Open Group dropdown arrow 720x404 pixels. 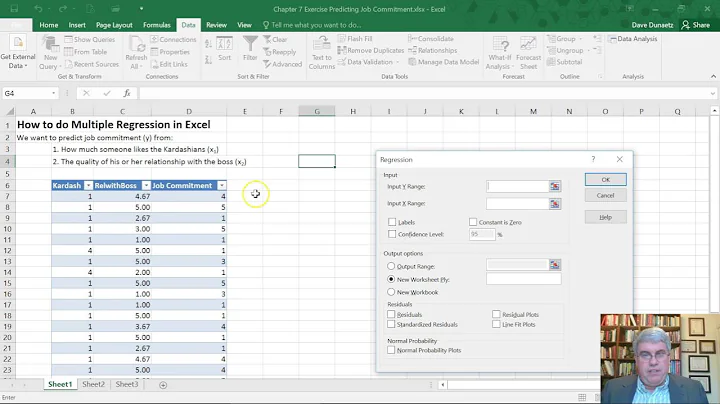pos(581,39)
